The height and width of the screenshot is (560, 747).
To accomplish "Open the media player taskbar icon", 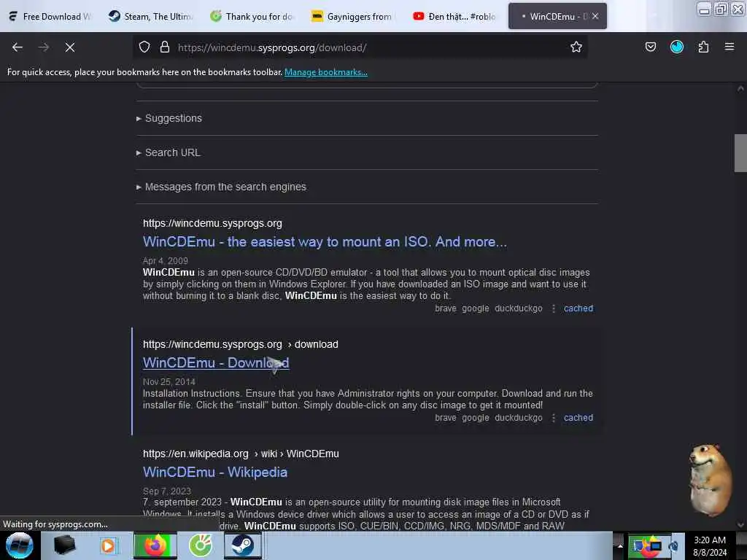I will (x=108, y=545).
